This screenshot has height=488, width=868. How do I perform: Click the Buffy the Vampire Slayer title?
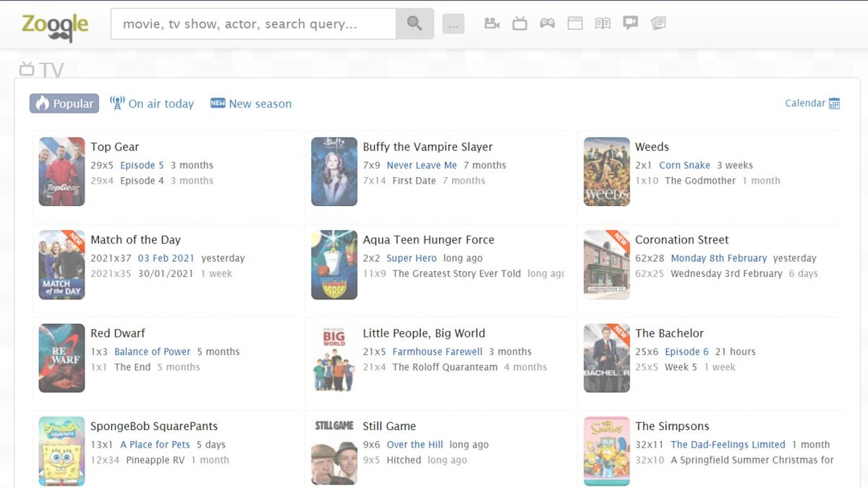click(x=427, y=147)
